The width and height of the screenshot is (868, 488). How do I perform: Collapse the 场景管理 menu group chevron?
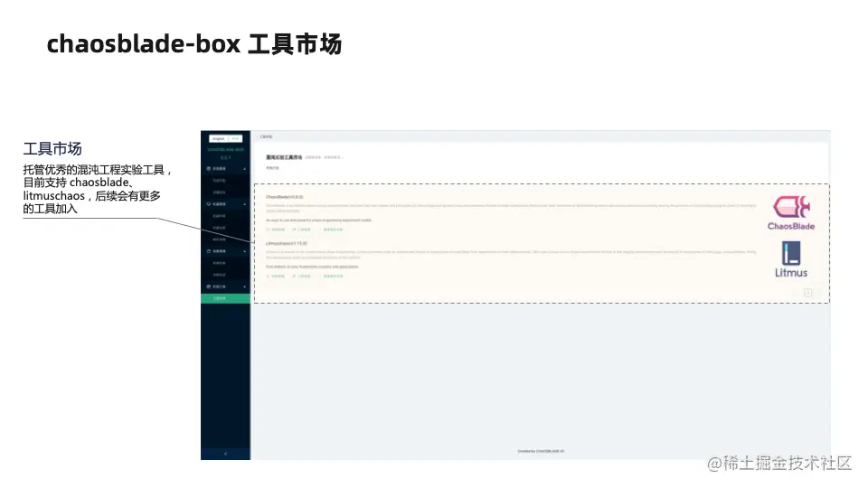(x=245, y=251)
